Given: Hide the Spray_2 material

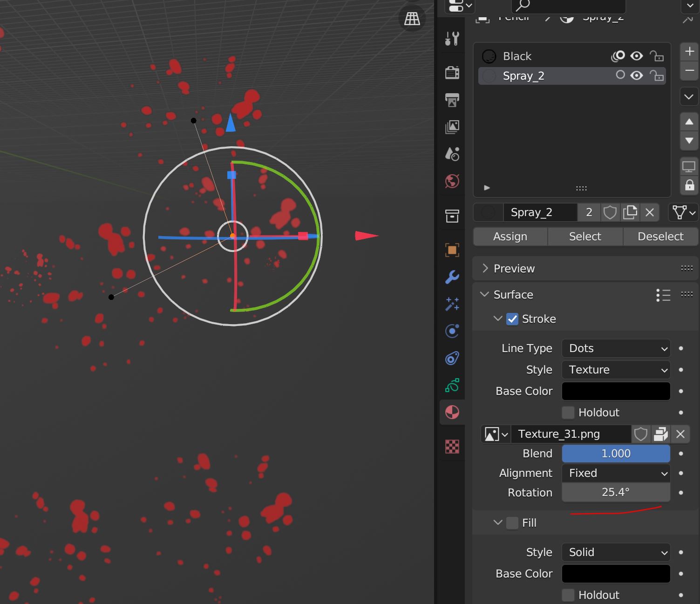Looking at the screenshot, I should 637,75.
